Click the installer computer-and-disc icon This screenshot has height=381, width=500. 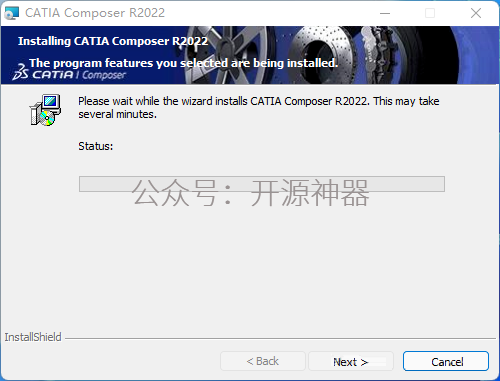click(x=45, y=110)
